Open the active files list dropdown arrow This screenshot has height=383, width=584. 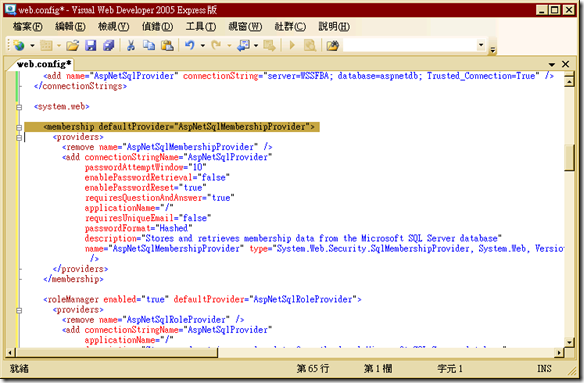[552, 64]
